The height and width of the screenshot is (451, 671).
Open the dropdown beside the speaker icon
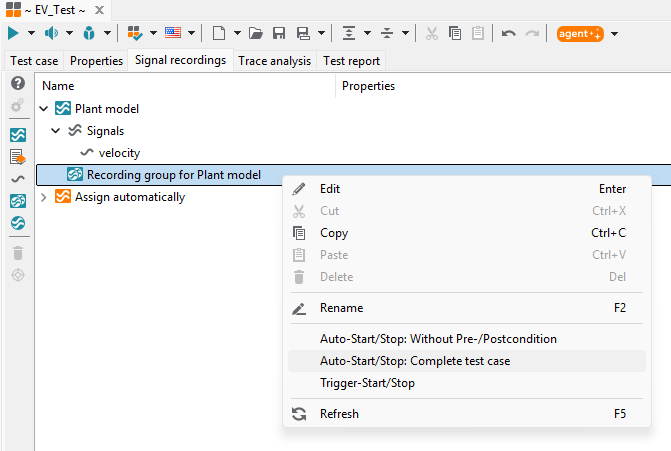[69, 33]
